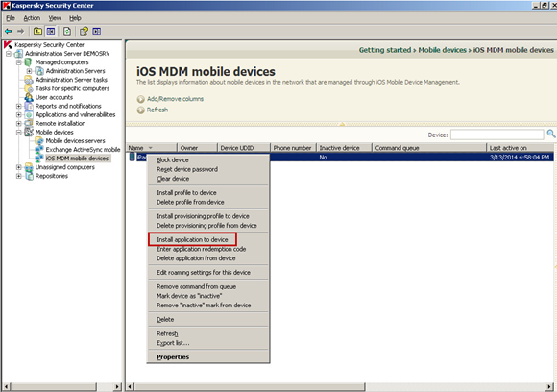Expand the Reports and notifications node
The height and width of the screenshot is (392, 557).
pos(19,106)
